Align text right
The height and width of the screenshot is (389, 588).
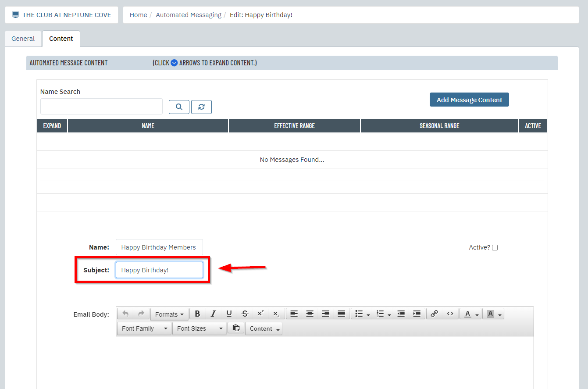(x=325, y=314)
